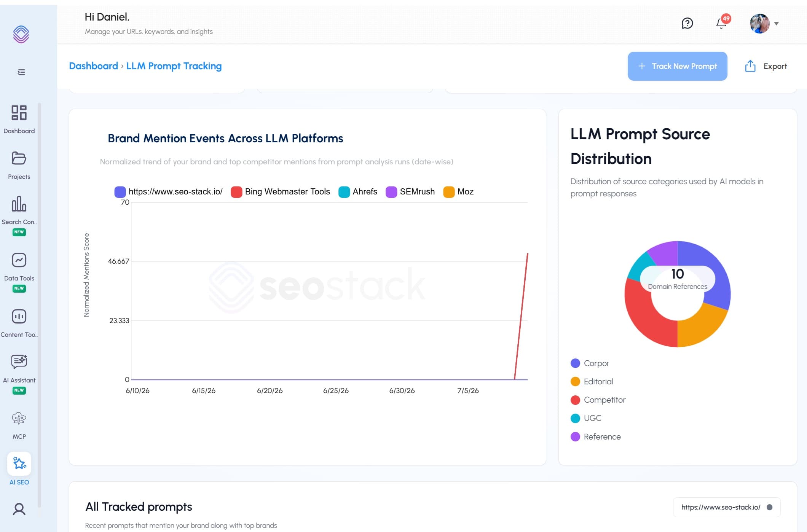Screen dimensions: 807x532
Task: Click the Export share icon
Action: (x=750, y=66)
